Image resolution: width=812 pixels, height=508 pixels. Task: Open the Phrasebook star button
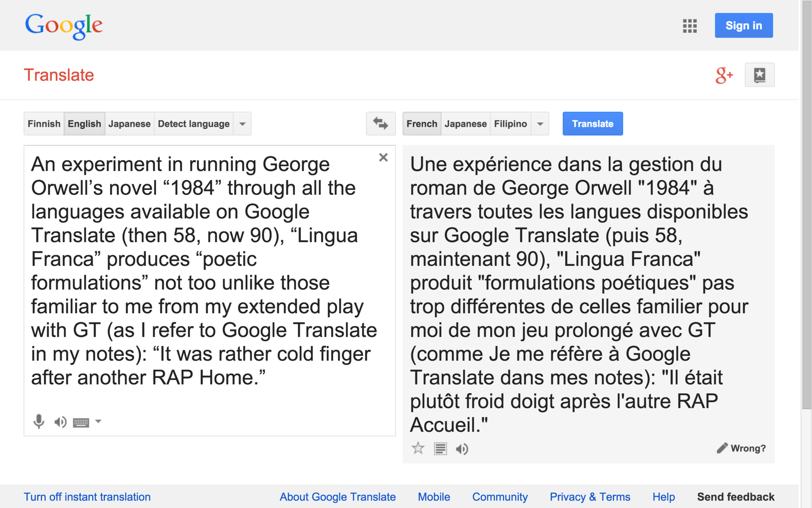(759, 75)
